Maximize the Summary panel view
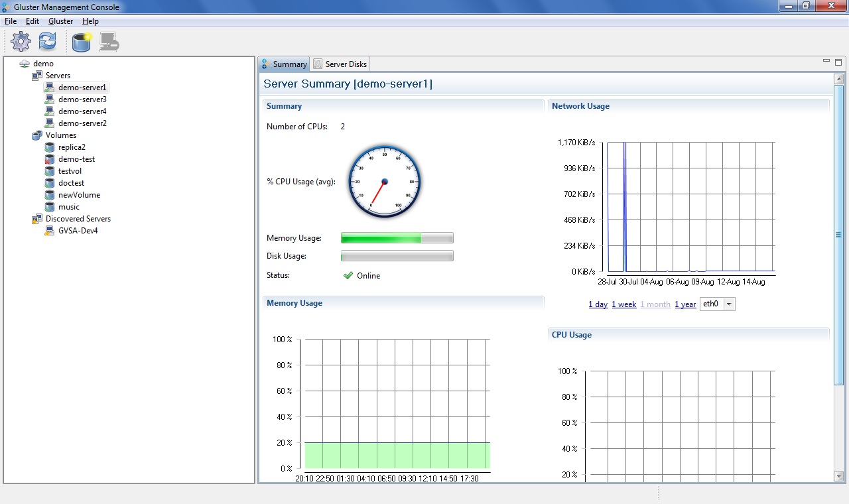The width and height of the screenshot is (849, 504). click(838, 62)
